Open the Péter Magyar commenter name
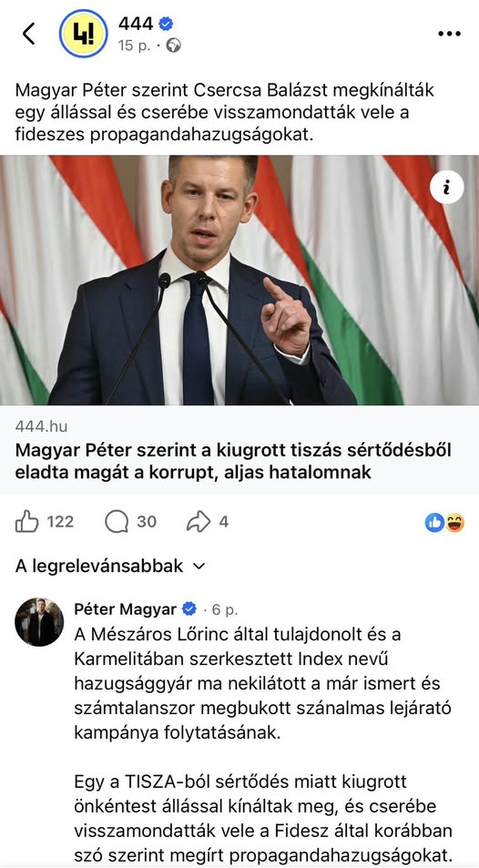Image resolution: width=479 pixels, height=868 pixels. coord(125,609)
